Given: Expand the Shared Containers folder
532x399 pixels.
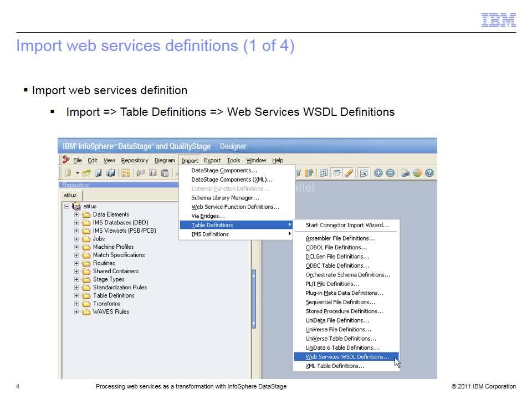Looking at the screenshot, I should (76, 272).
